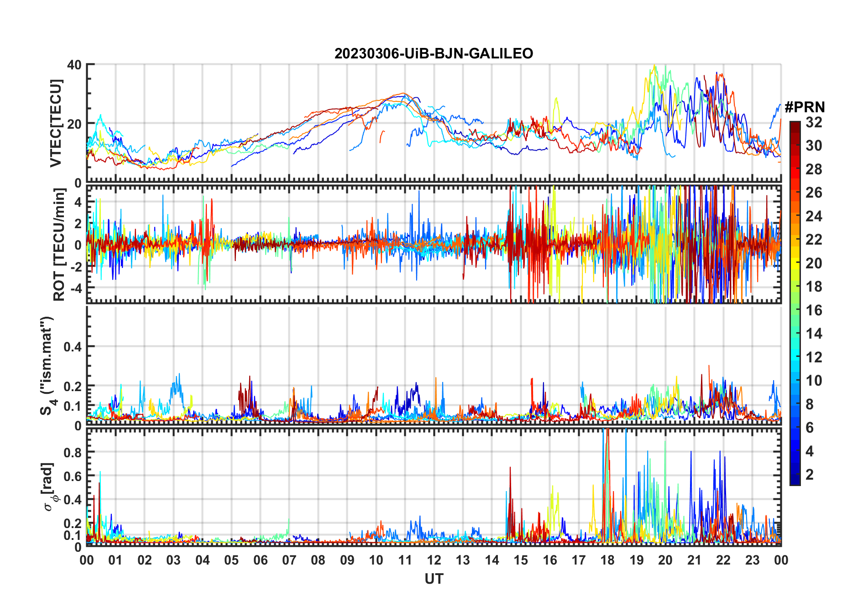Click UT hour tick label 11

pyautogui.click(x=405, y=560)
